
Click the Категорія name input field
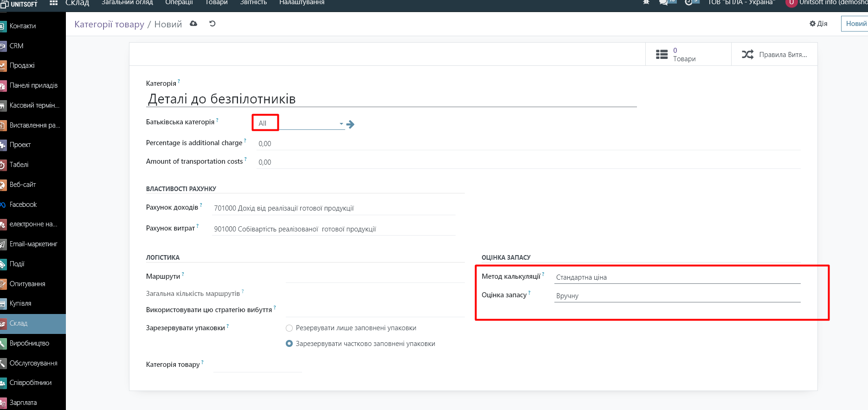391,99
